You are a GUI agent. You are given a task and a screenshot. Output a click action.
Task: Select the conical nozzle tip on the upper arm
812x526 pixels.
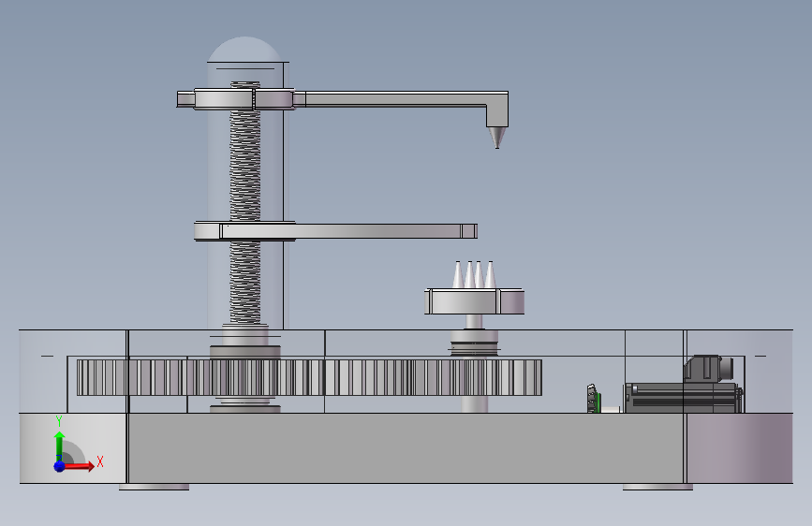point(497,138)
